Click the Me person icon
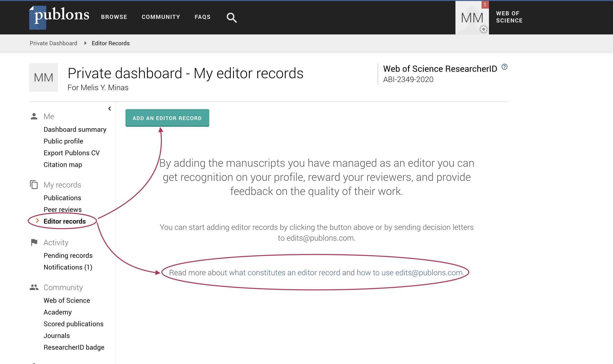The image size is (613, 364). (x=34, y=116)
